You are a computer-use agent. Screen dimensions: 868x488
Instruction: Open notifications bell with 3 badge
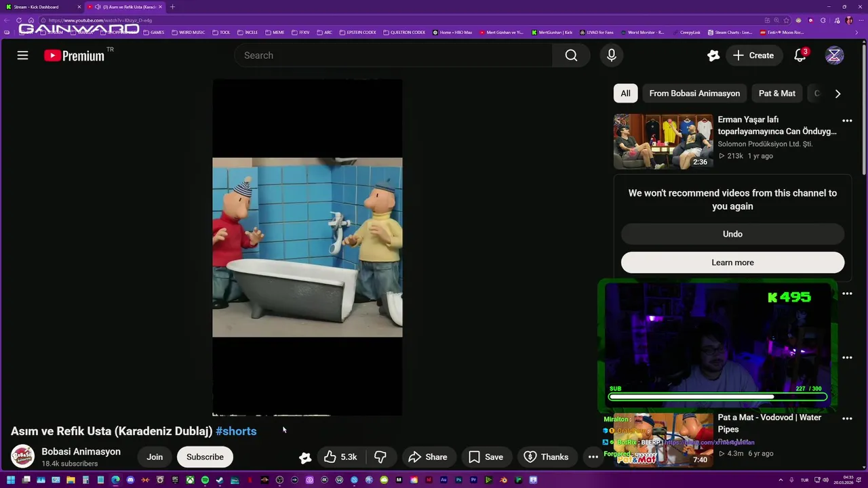[x=800, y=56]
